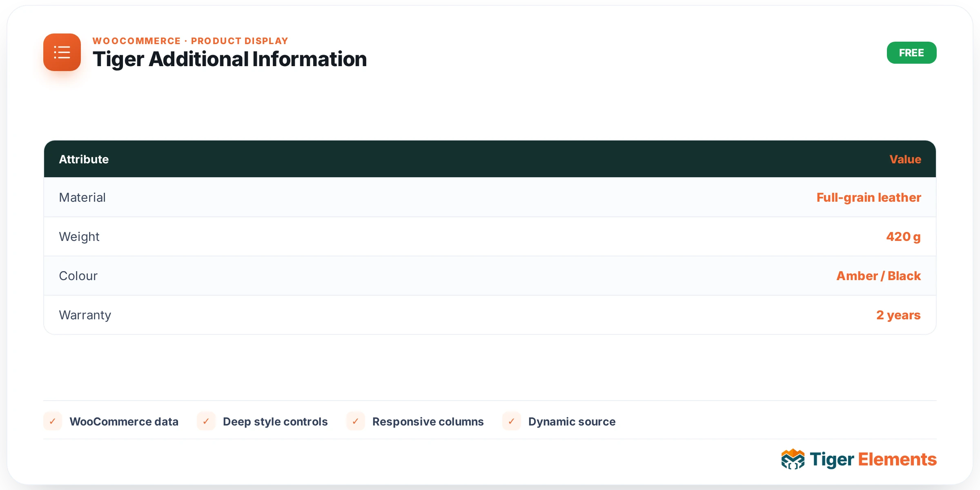
Task: Click the green FREE badge
Action: point(911,53)
